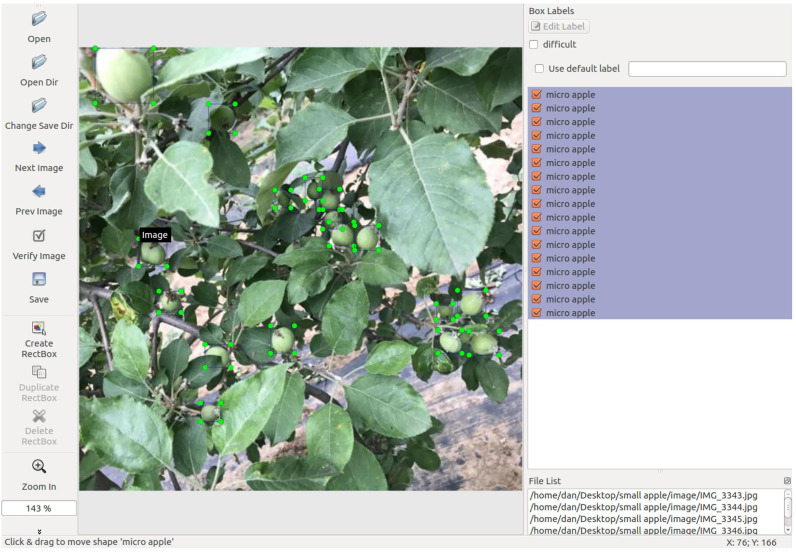
Task: Click the File List panel float button
Action: coord(787,481)
